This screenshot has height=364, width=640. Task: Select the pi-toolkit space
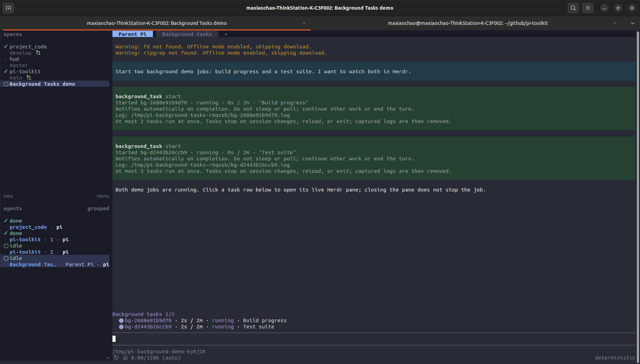25,72
